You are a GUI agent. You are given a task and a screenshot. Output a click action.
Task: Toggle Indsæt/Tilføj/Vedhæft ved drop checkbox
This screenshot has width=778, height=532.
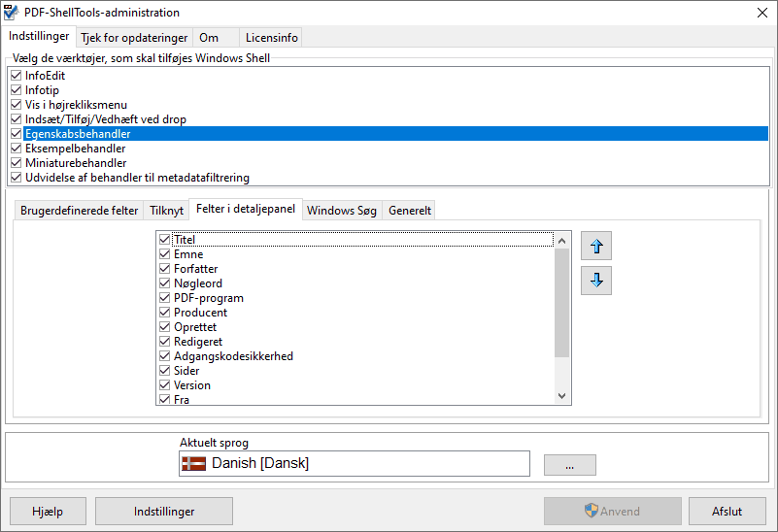pyautogui.click(x=17, y=119)
